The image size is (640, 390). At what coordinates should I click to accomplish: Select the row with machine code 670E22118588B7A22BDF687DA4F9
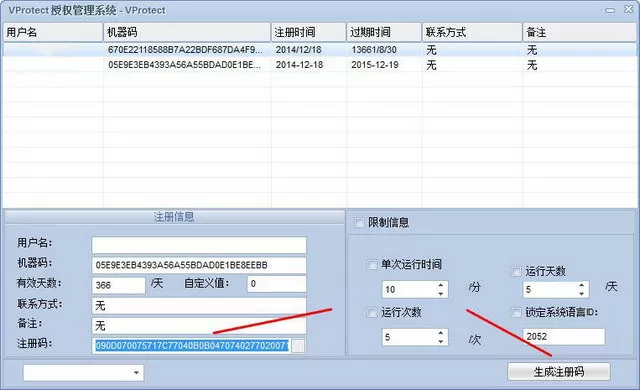(x=320, y=50)
